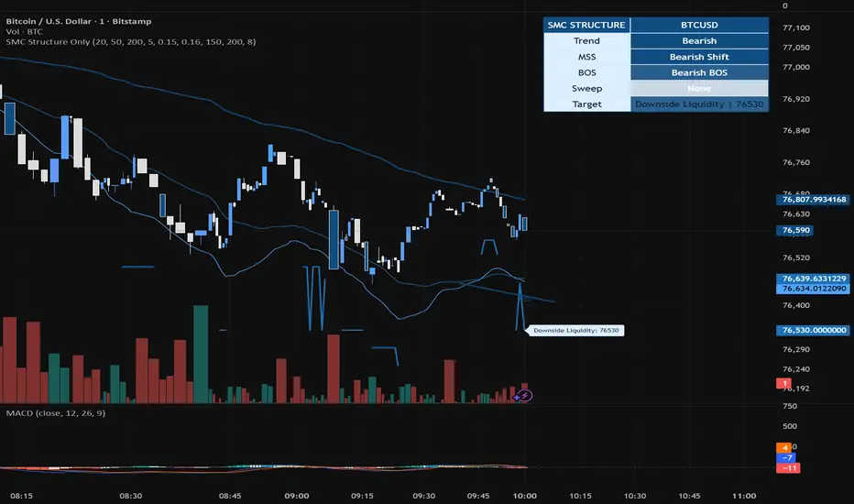Click the Bearish Shift cell
This screenshot has width=854, height=504.
click(x=699, y=57)
